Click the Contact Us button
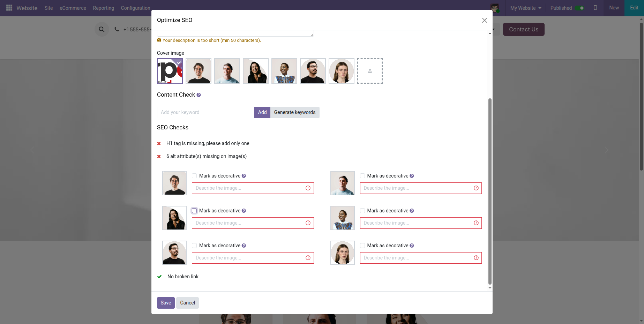 pyautogui.click(x=524, y=29)
